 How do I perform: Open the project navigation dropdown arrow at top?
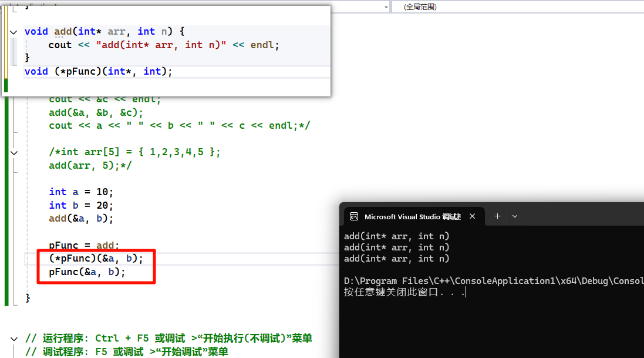[386, 7]
